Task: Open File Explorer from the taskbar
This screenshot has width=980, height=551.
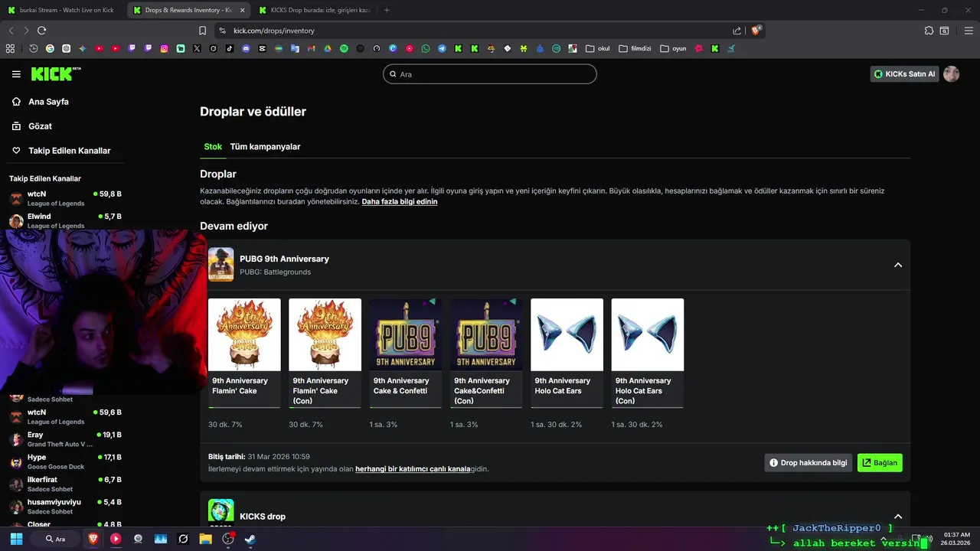Action: 205,539
